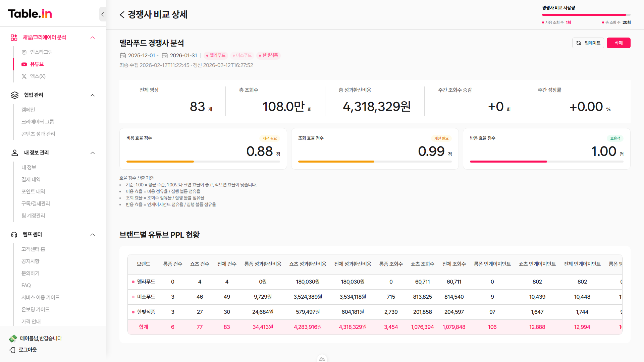Image resolution: width=644 pixels, height=362 pixels.
Task: Click the 업데이트 button
Action: click(x=588, y=43)
